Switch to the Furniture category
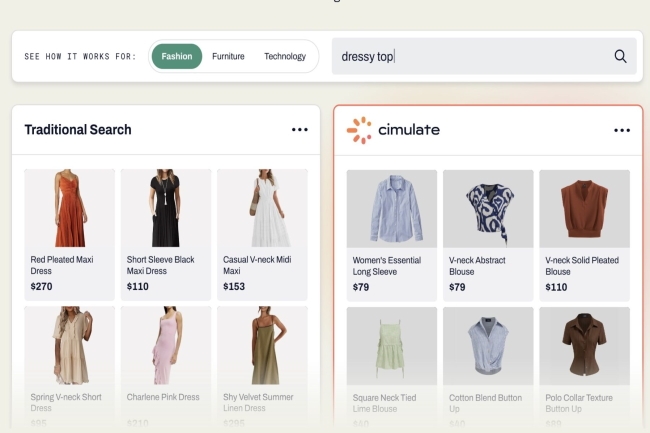This screenshot has height=433, width=650. coord(228,56)
